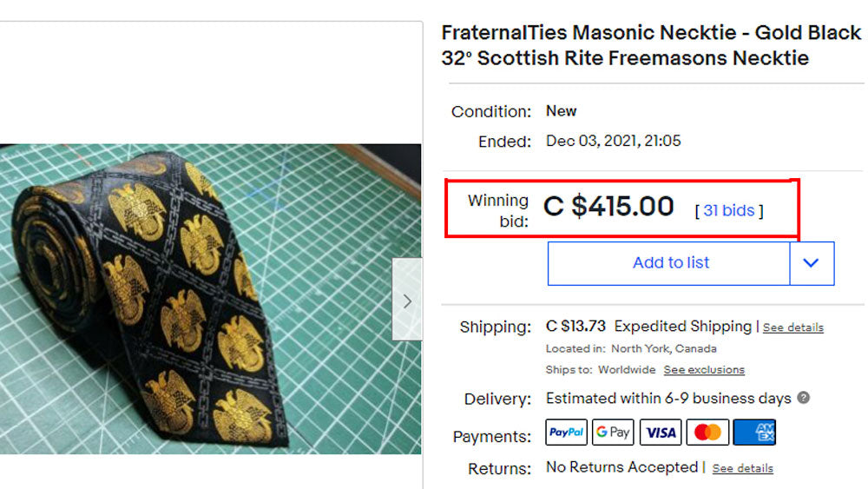The width and height of the screenshot is (868, 489).
Task: Click the Add to list button
Action: pyautogui.click(x=670, y=263)
